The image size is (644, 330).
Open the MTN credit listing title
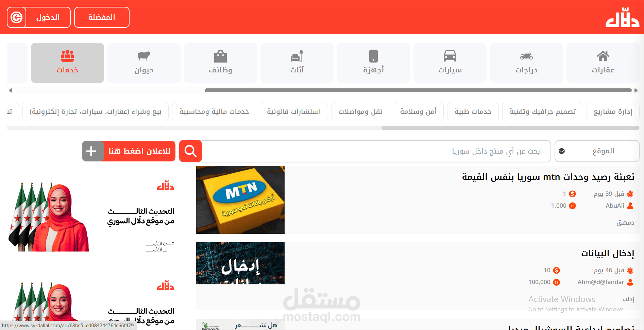(x=548, y=177)
